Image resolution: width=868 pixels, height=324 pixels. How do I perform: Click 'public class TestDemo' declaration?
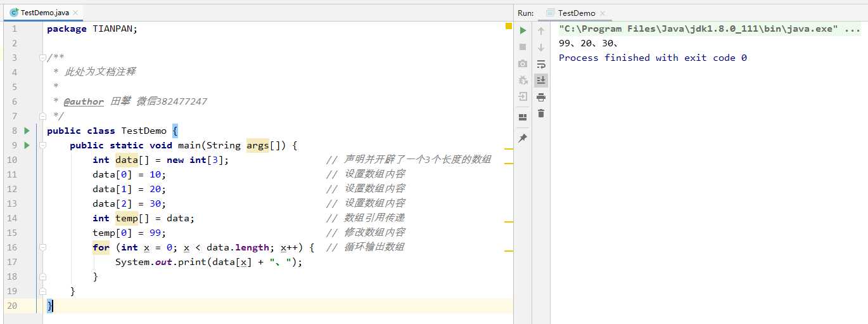coord(106,131)
